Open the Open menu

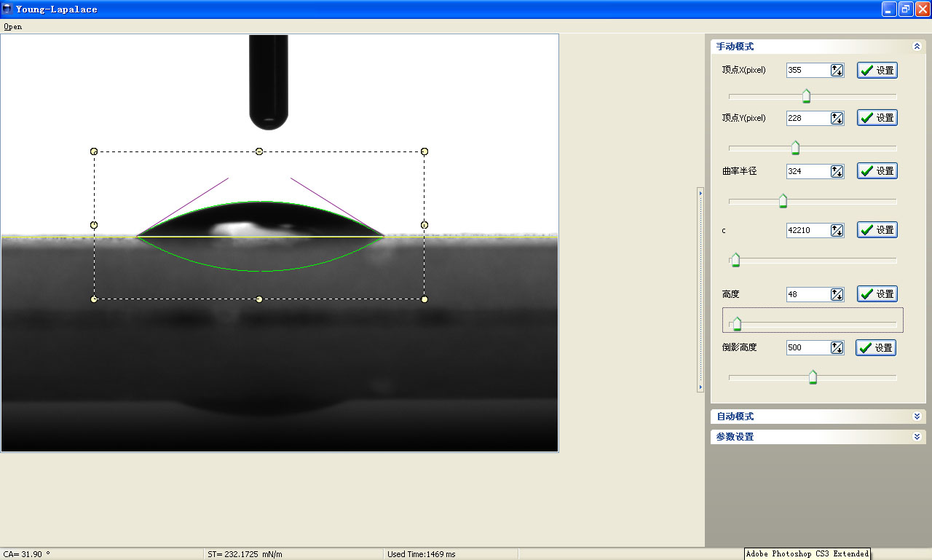(12, 26)
